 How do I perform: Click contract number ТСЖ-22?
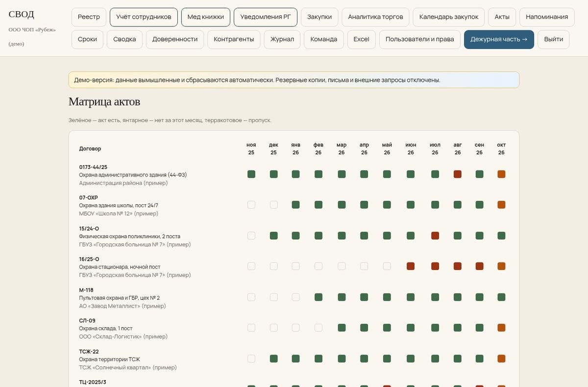pyautogui.click(x=89, y=351)
